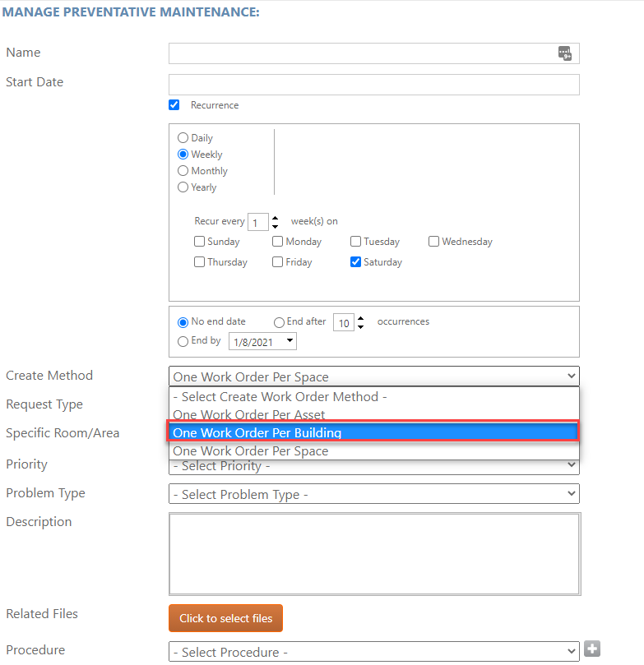Open the Select Problem Type dropdown

373,494
